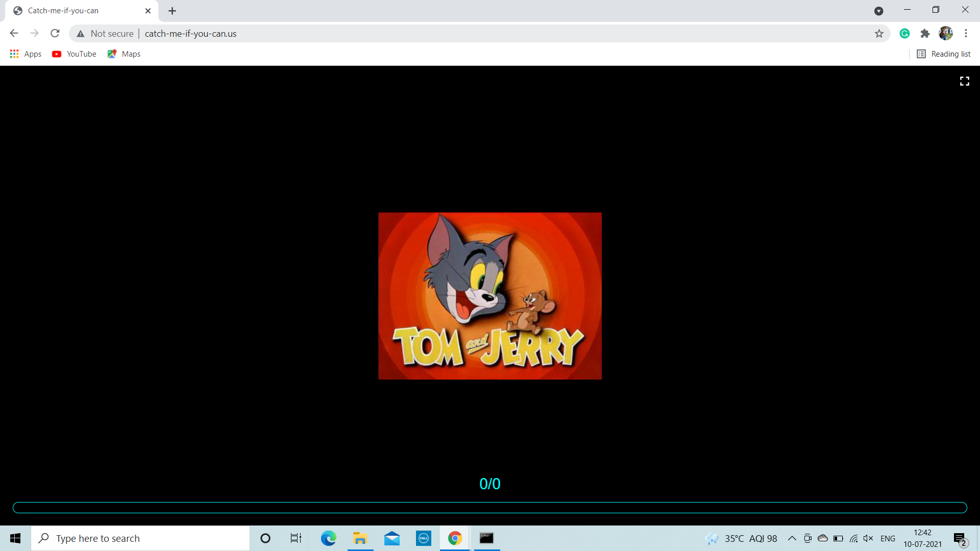
Task: Expand hidden system tray icons
Action: (x=792, y=538)
